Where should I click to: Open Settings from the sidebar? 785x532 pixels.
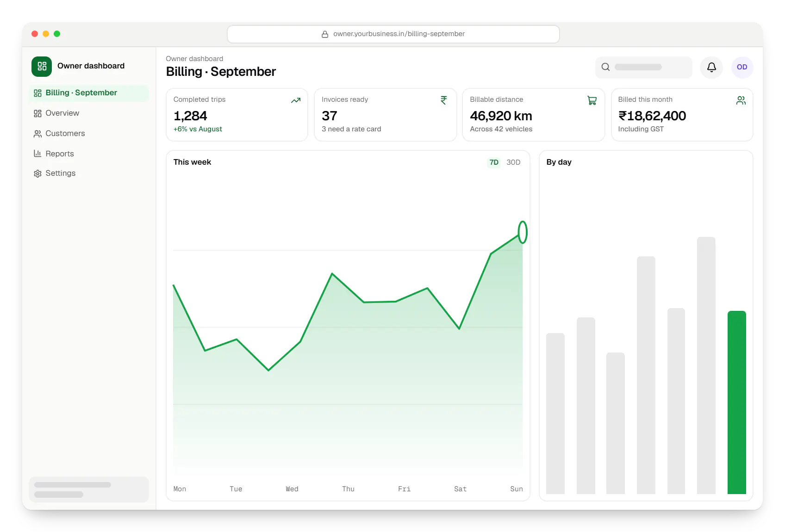click(x=89, y=173)
